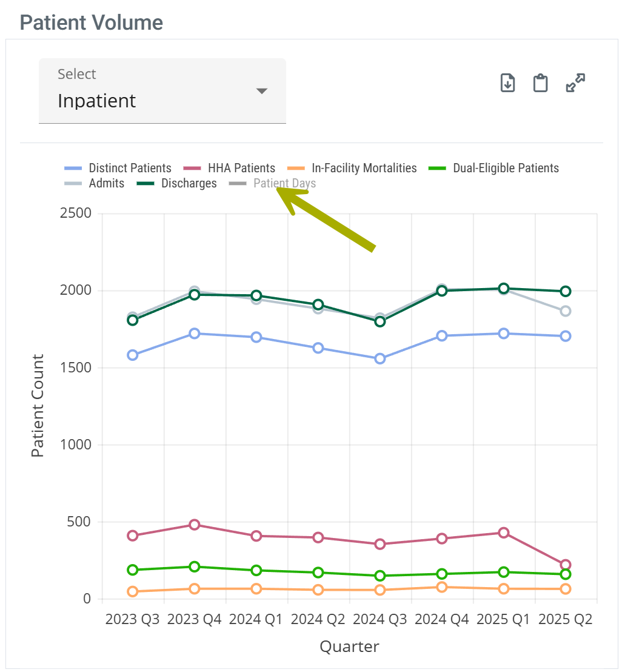Show the disabled Patient Days series
The image size is (622, 672).
point(284,183)
